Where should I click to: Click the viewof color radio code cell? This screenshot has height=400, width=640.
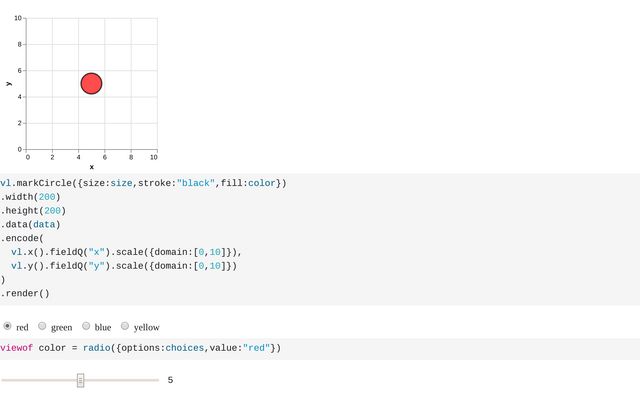click(x=140, y=348)
